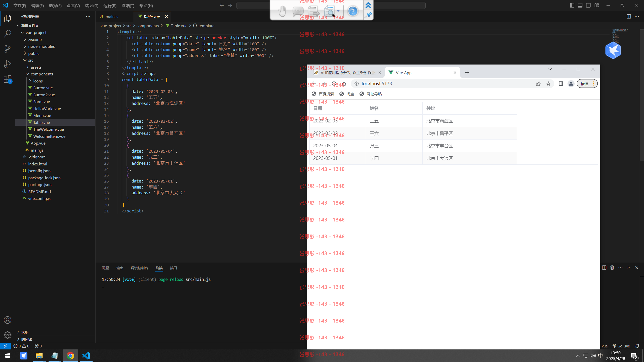Click Go Live in status bar
The height and width of the screenshot is (362, 644).
click(x=621, y=346)
